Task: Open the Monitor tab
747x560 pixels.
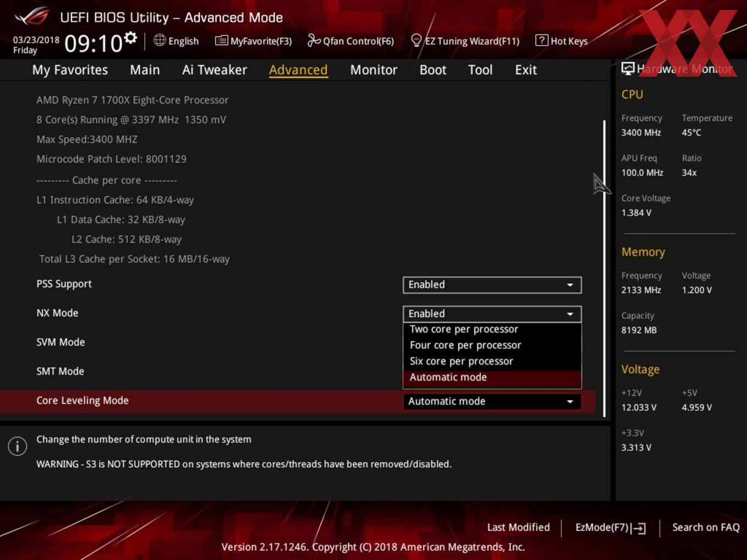Action: [374, 70]
